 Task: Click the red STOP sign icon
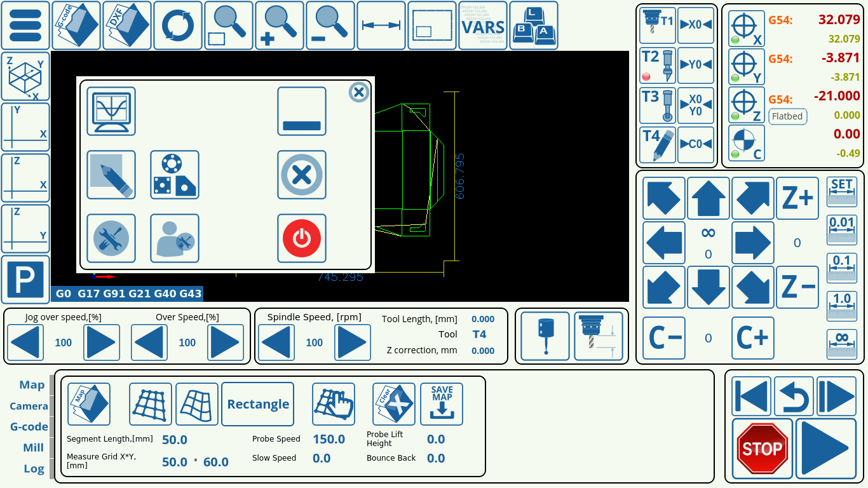(x=762, y=449)
